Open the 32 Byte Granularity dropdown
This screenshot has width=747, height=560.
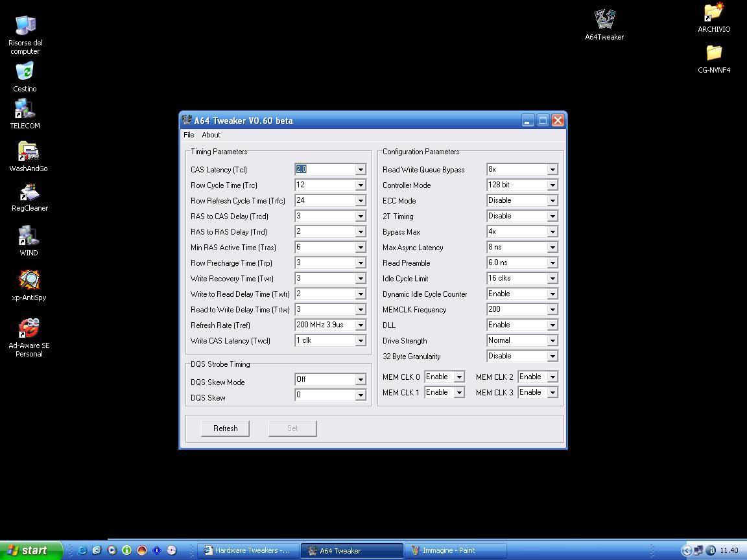(552, 356)
